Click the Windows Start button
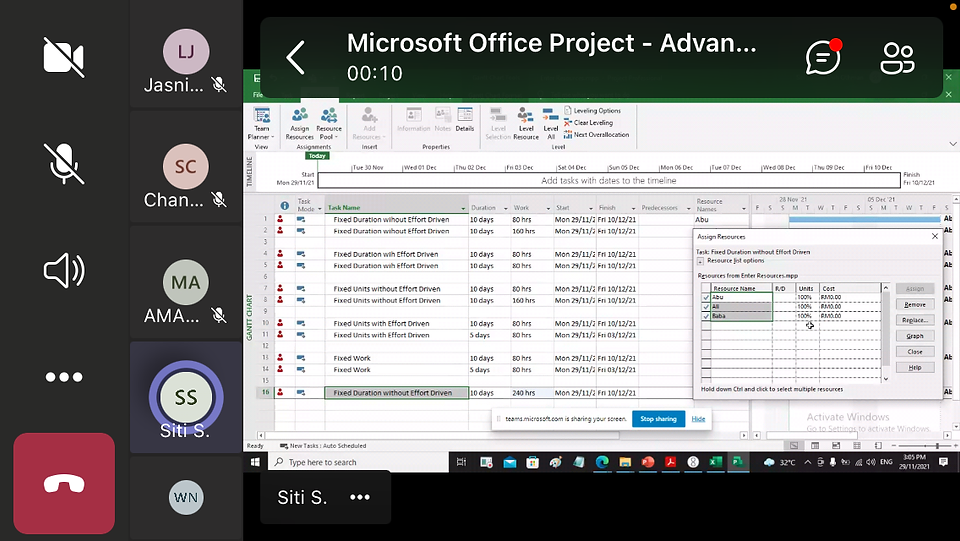Image resolution: width=960 pixels, height=541 pixels. click(255, 462)
